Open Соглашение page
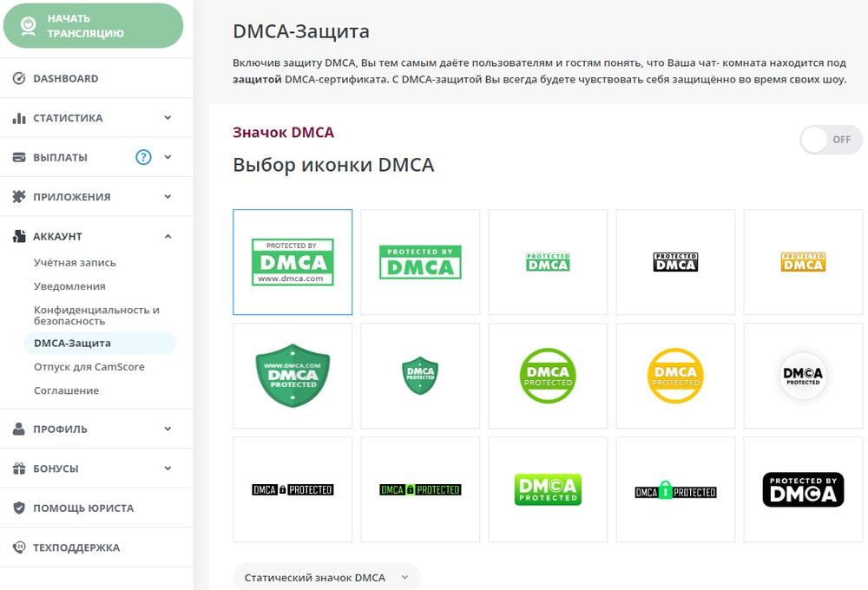868x590 pixels. [x=67, y=390]
